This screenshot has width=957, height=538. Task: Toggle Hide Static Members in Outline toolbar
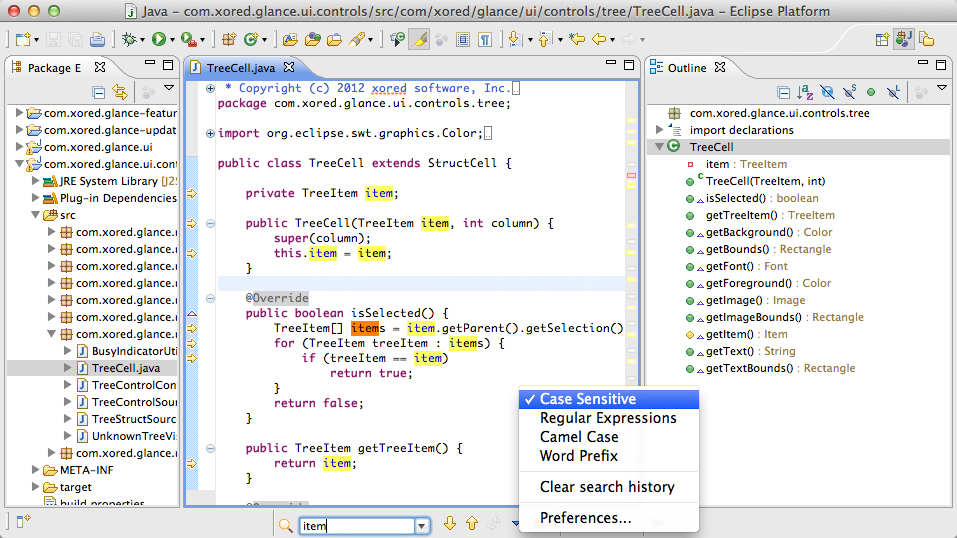point(849,92)
